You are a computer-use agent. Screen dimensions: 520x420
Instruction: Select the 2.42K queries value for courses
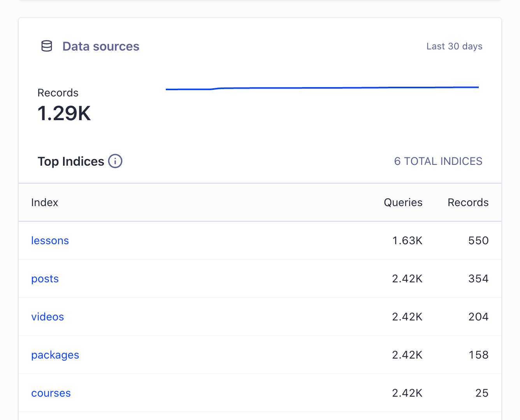click(x=407, y=393)
